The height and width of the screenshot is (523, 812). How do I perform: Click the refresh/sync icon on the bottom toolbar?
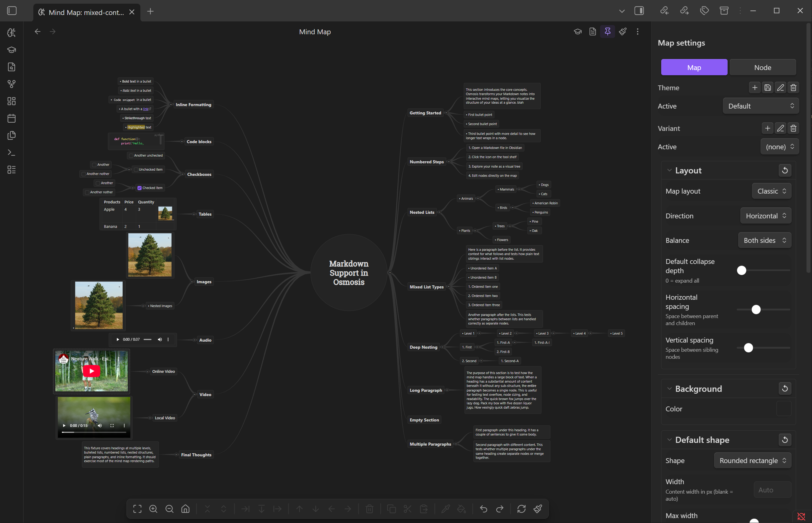[x=522, y=509]
